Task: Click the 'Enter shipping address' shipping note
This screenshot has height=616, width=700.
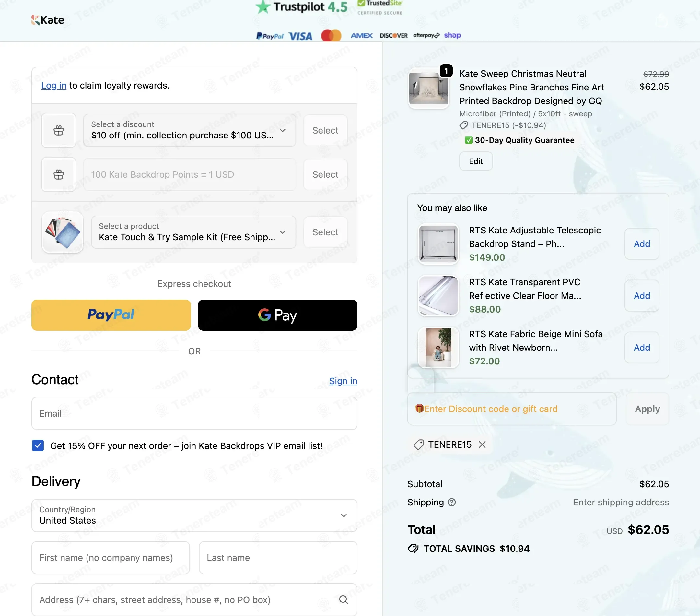Action: click(x=621, y=502)
